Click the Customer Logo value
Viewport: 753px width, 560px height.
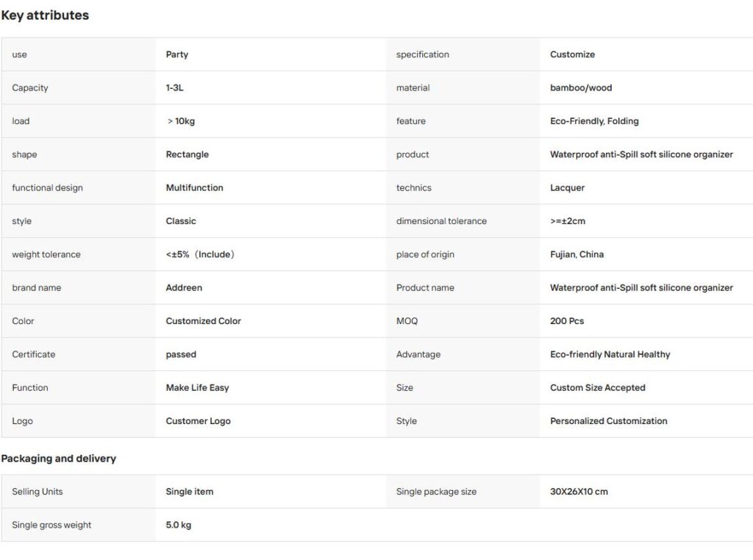(199, 421)
